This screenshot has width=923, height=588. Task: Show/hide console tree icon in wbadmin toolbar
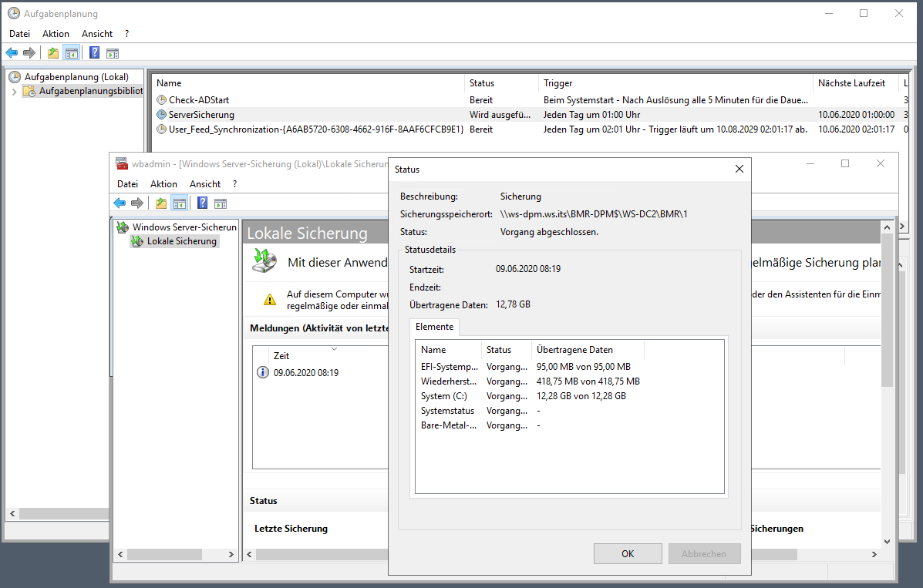tap(180, 203)
